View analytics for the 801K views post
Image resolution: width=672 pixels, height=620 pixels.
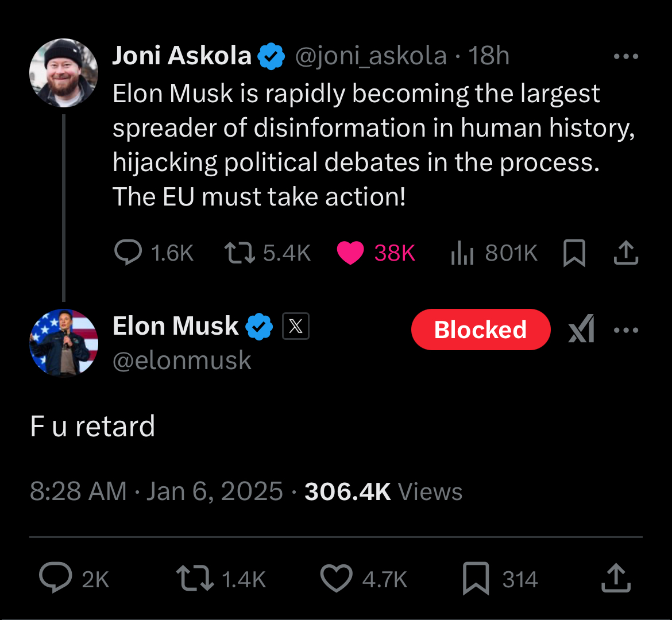[462, 253]
